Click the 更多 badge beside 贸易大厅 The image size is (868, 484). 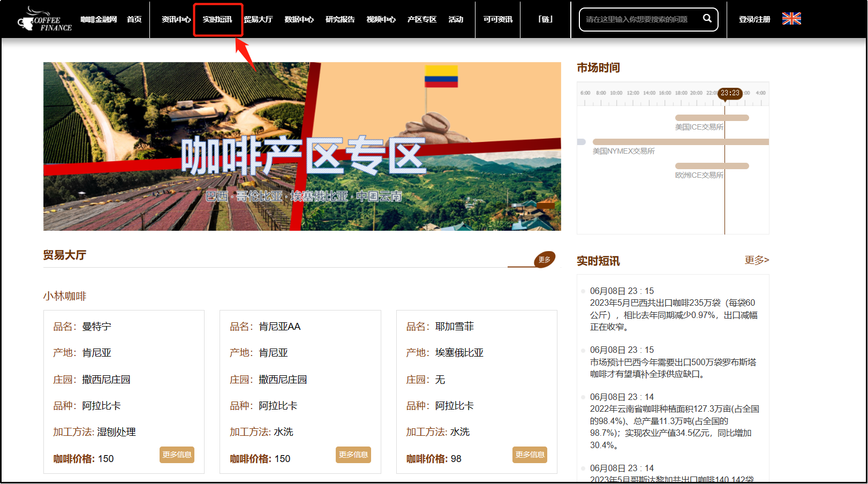click(545, 260)
